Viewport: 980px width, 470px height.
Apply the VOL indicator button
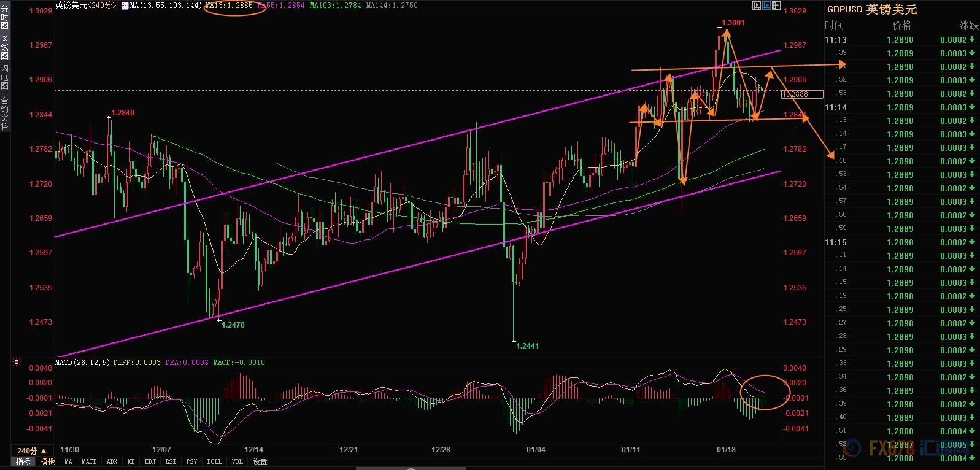[237, 461]
